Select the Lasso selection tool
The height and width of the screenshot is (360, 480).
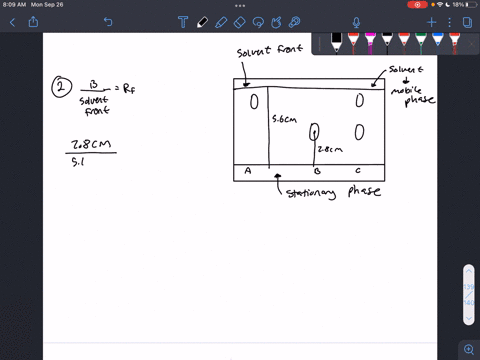tap(258, 22)
